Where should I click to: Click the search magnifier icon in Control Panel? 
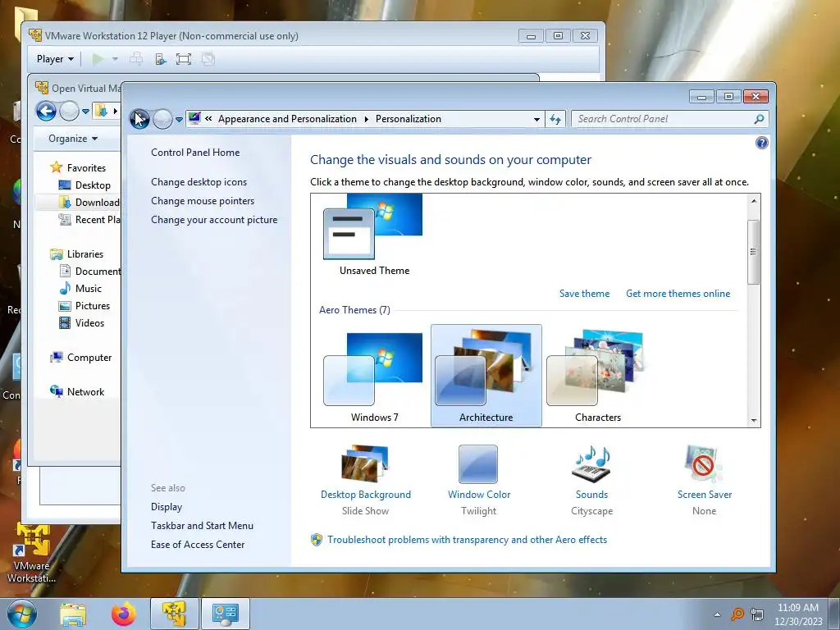click(x=759, y=119)
